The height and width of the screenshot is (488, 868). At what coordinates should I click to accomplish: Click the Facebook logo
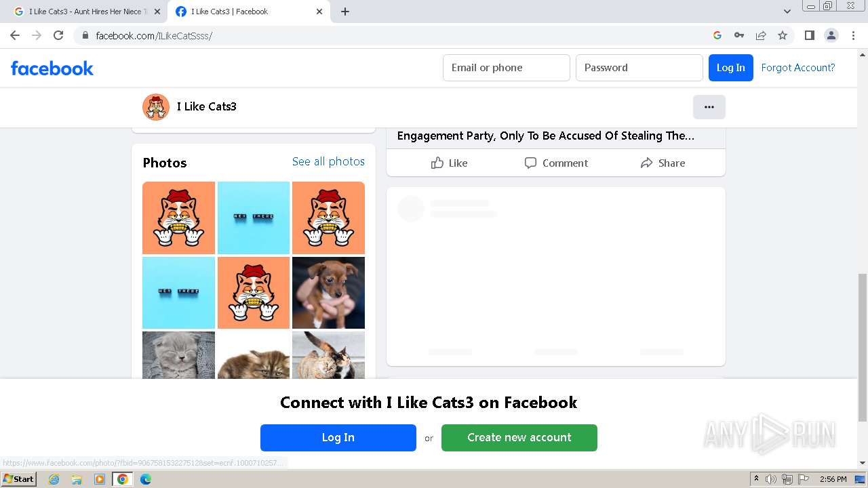(52, 68)
